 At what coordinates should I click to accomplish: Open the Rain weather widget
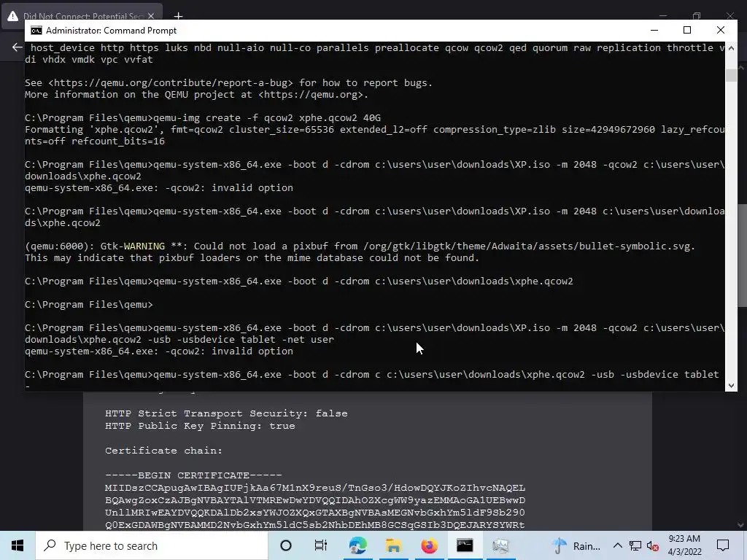576,545
